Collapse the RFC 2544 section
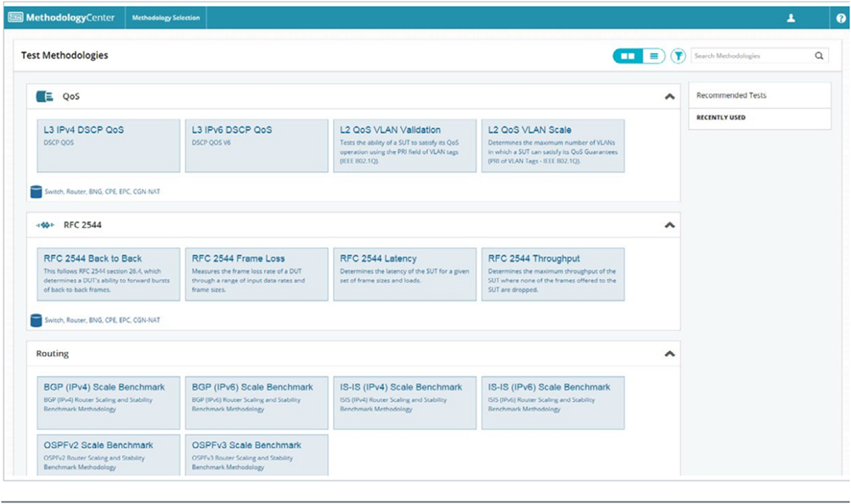 (x=669, y=226)
